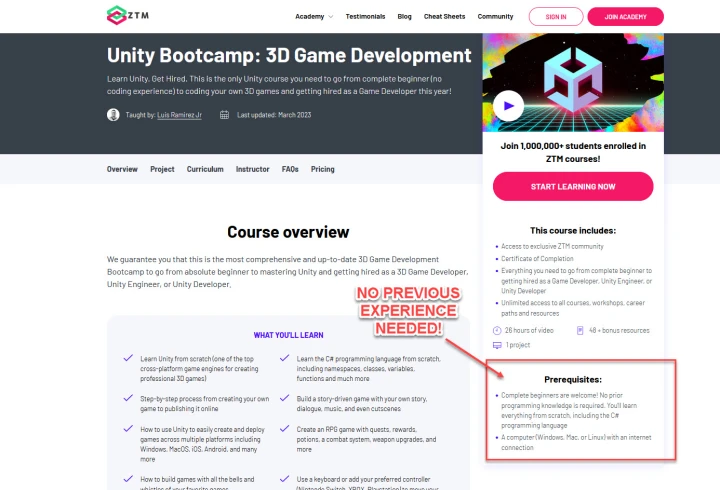The width and height of the screenshot is (720, 490).
Task: Click the document icon beside 48+ bonus resources
Action: point(580,331)
